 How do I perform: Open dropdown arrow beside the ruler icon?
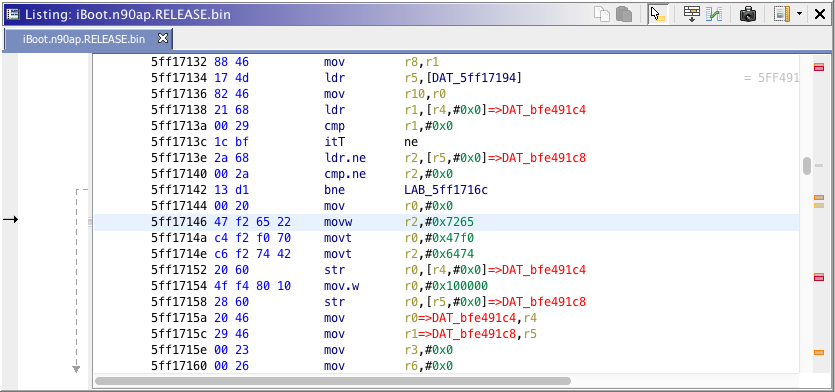[x=799, y=14]
